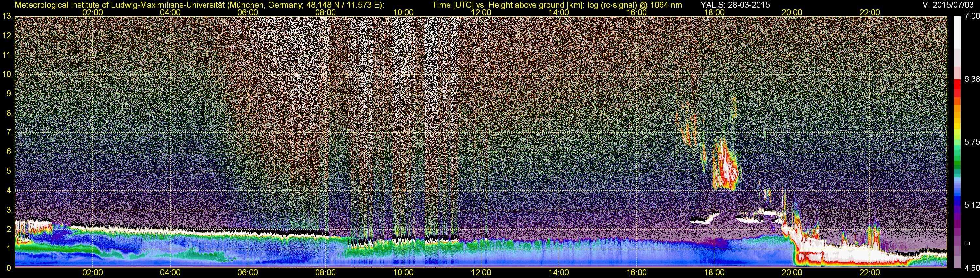This screenshot has height=278, width=980.
Task: Click the 7.00 colorbar maximum label
Action: [971, 16]
